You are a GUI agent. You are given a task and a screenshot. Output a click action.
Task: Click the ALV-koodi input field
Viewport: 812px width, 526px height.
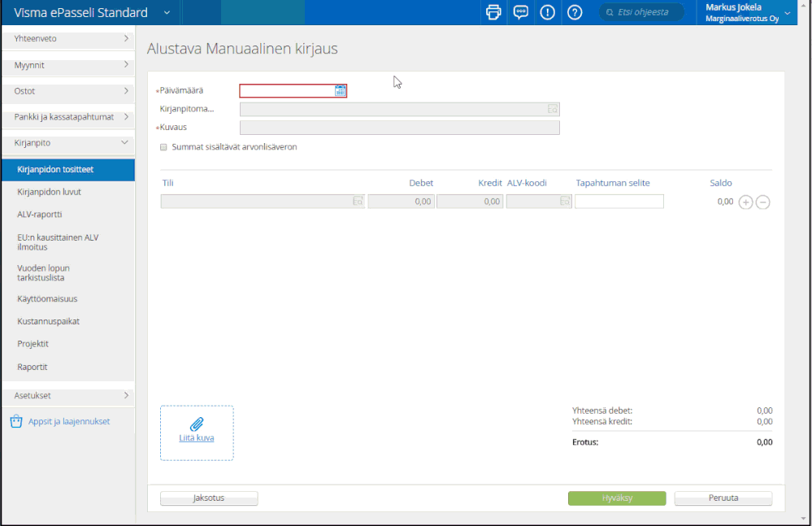coord(539,202)
